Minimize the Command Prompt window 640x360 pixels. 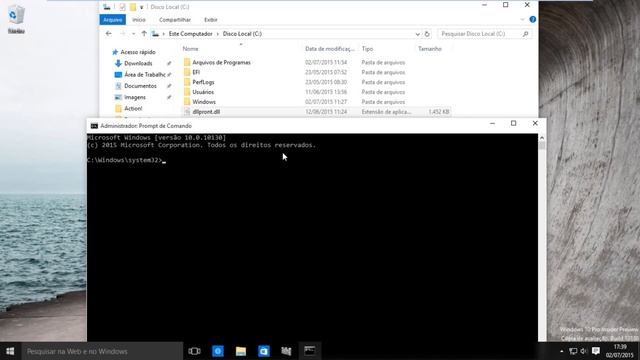tap(492, 123)
